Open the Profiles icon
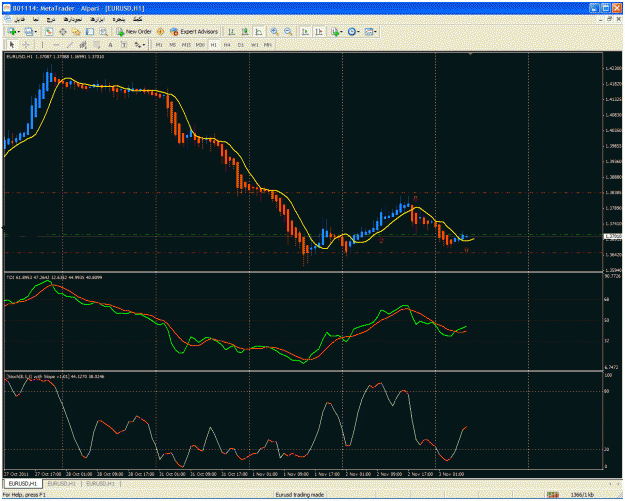The image size is (625, 501). coord(29,31)
